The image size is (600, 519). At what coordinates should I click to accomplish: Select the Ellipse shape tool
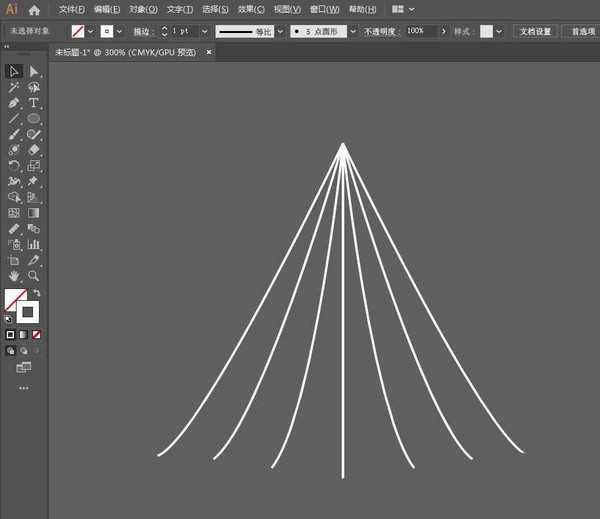coord(34,118)
